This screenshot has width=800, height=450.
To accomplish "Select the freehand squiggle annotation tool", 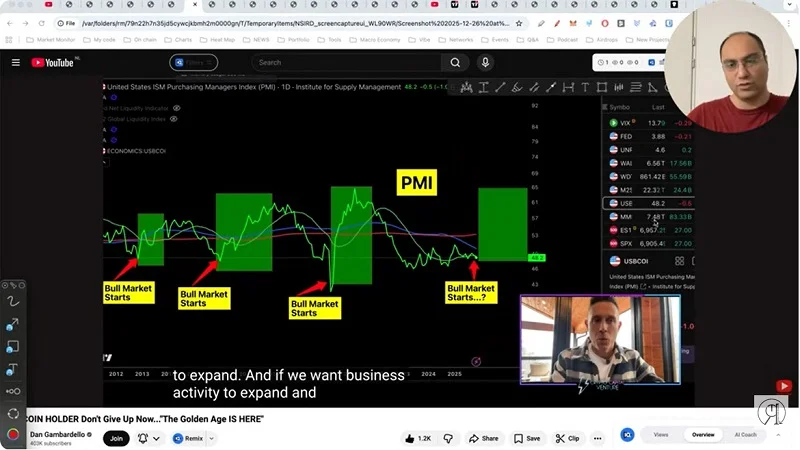I will 13,301.
